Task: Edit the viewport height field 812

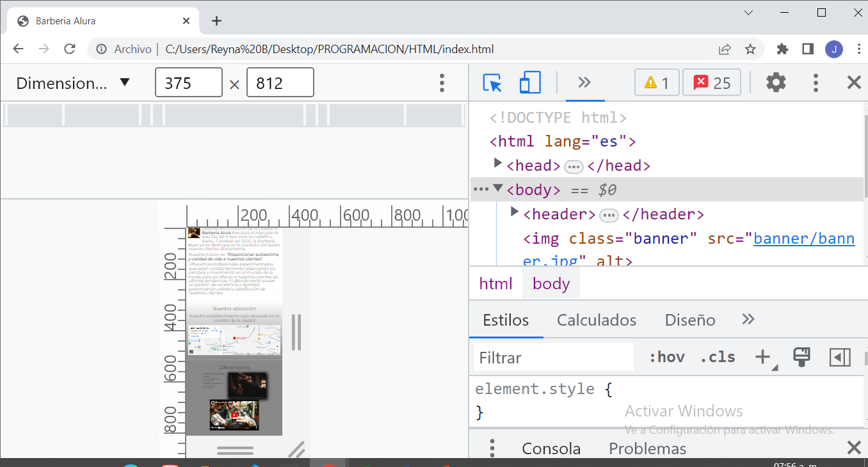Action: coord(280,83)
